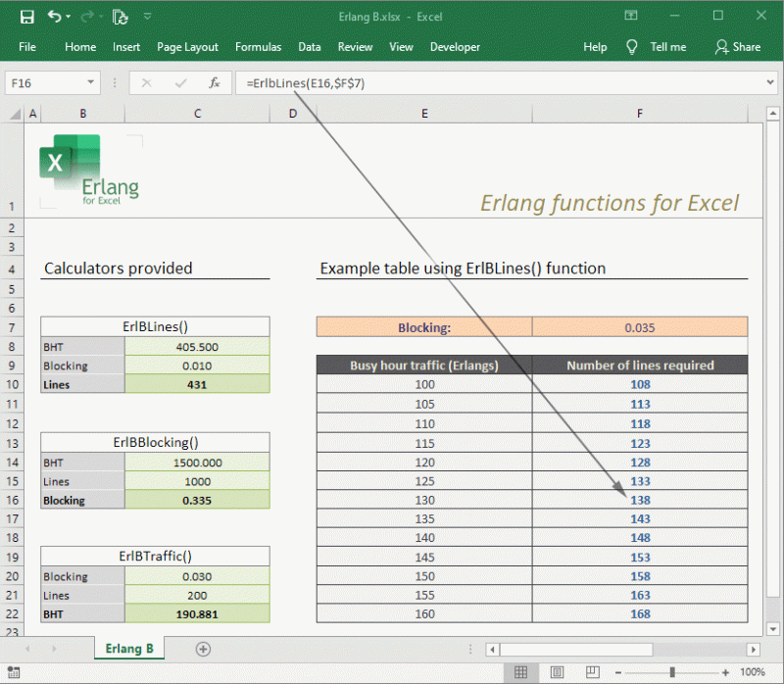Select column E header
784x684 pixels.
click(424, 114)
